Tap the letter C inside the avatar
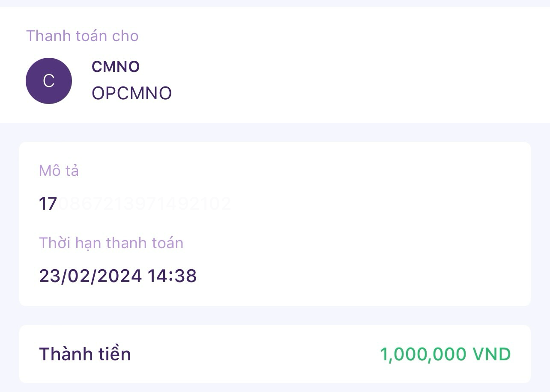The image size is (550, 392). [x=49, y=81]
